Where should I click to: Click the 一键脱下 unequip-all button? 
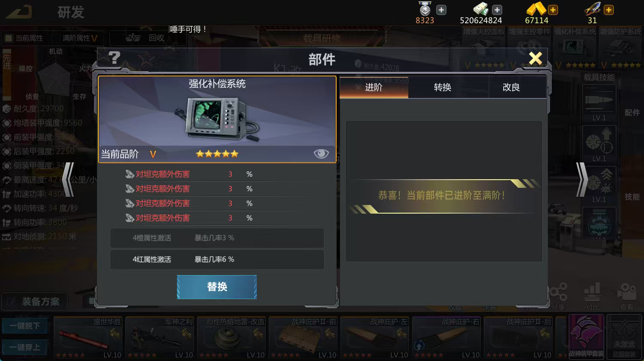point(25,326)
